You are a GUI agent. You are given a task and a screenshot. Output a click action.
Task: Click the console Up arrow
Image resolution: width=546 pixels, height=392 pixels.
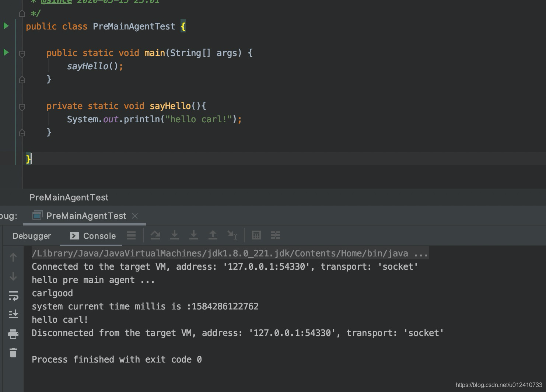13,257
